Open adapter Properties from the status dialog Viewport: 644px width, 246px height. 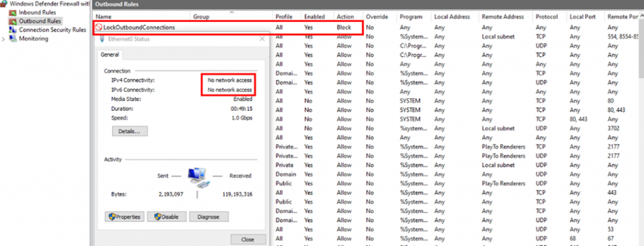point(125,217)
